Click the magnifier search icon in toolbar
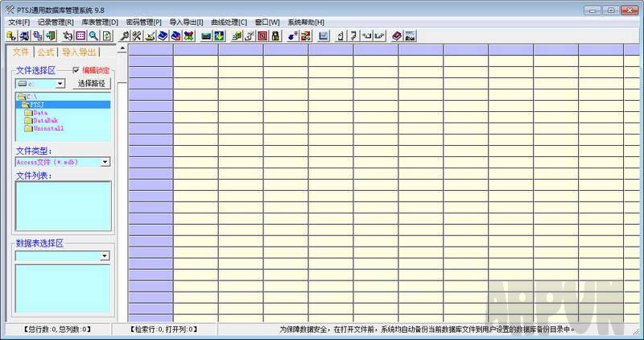Viewport: 644px width, 340px height. pos(93,36)
